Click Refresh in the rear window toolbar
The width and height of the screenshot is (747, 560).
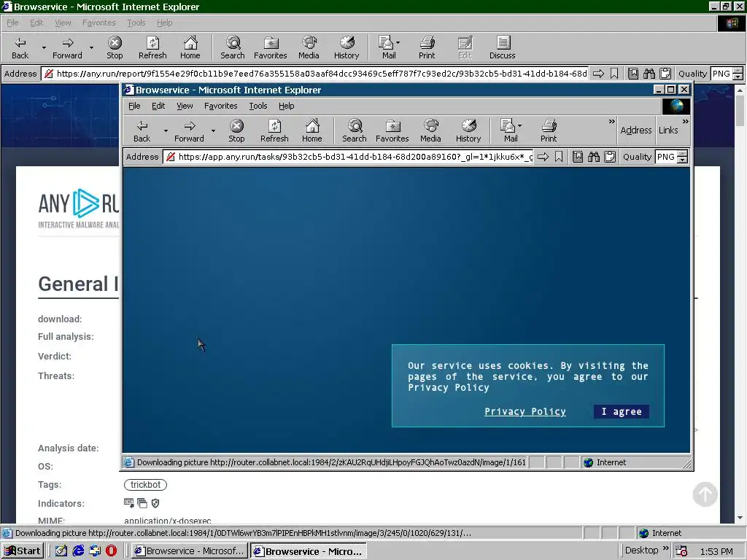[152, 48]
